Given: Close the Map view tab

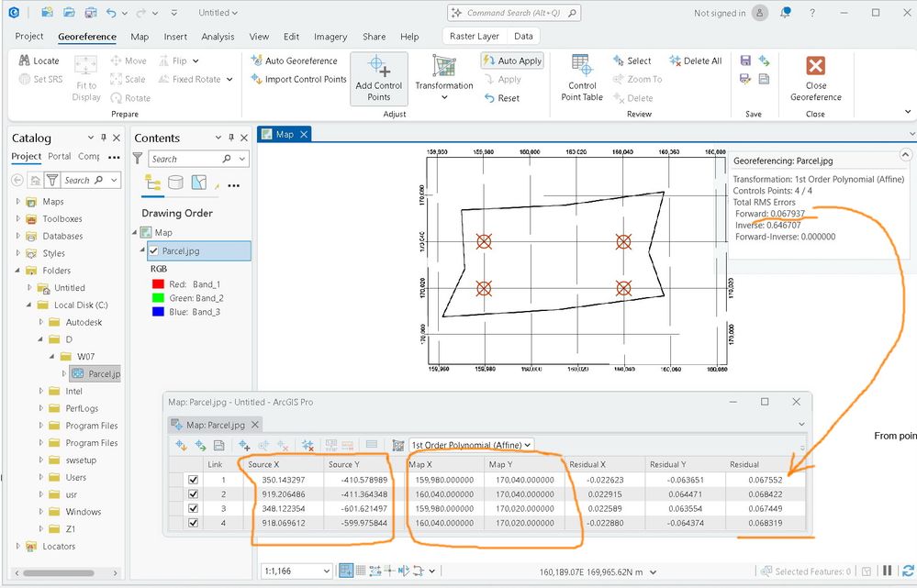Looking at the screenshot, I should [304, 135].
